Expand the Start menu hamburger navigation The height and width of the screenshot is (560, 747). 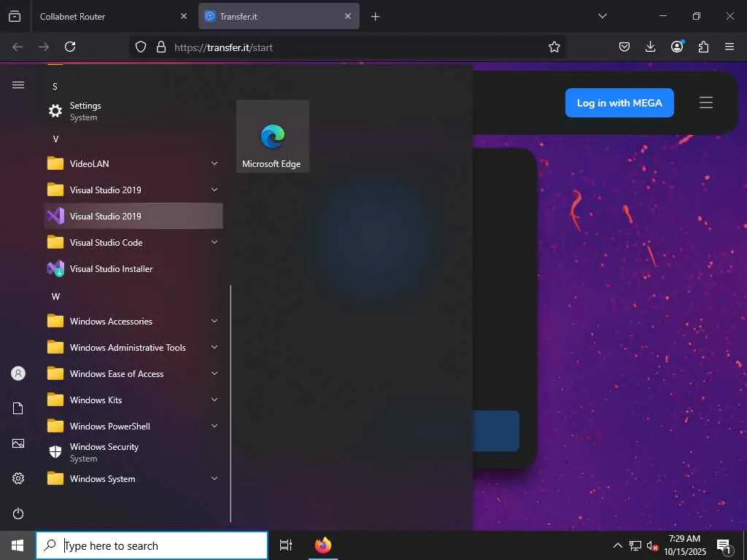coord(18,85)
